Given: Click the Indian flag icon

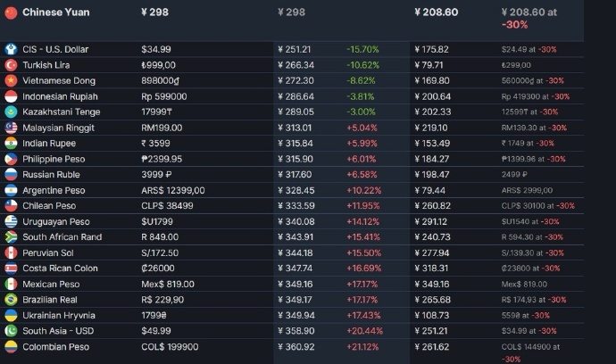Looking at the screenshot, I should (x=11, y=143).
